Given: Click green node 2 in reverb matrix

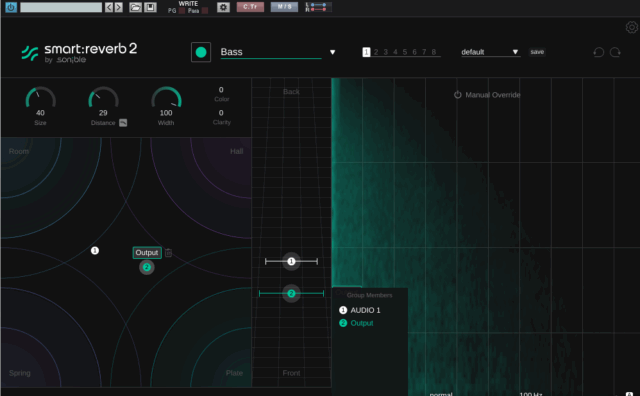Looking at the screenshot, I should tap(147, 267).
